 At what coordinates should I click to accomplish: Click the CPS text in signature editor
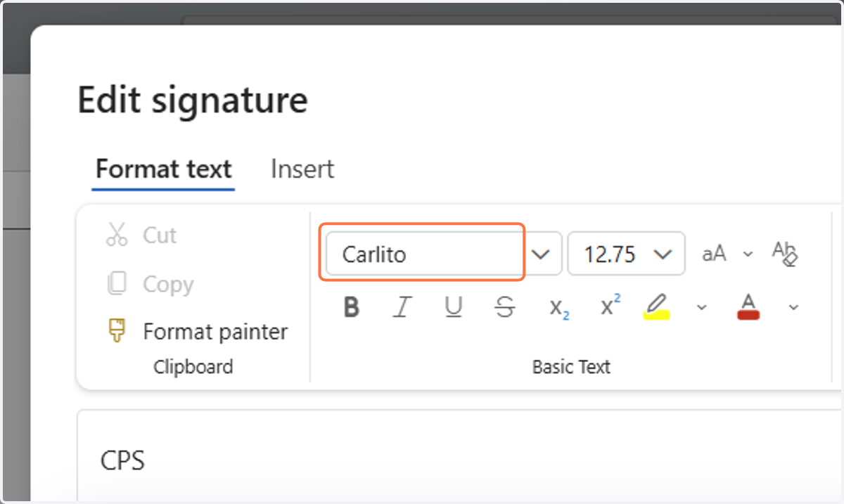[x=122, y=460]
